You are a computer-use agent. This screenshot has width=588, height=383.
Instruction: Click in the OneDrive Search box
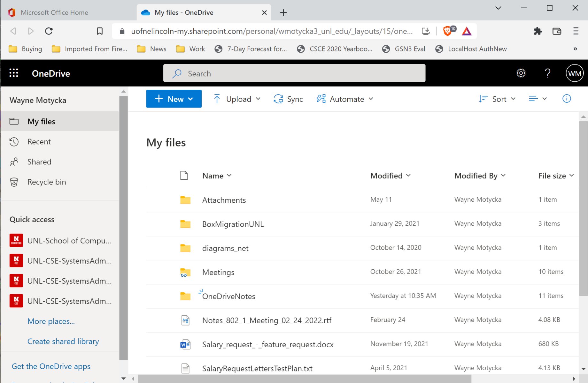click(x=294, y=73)
